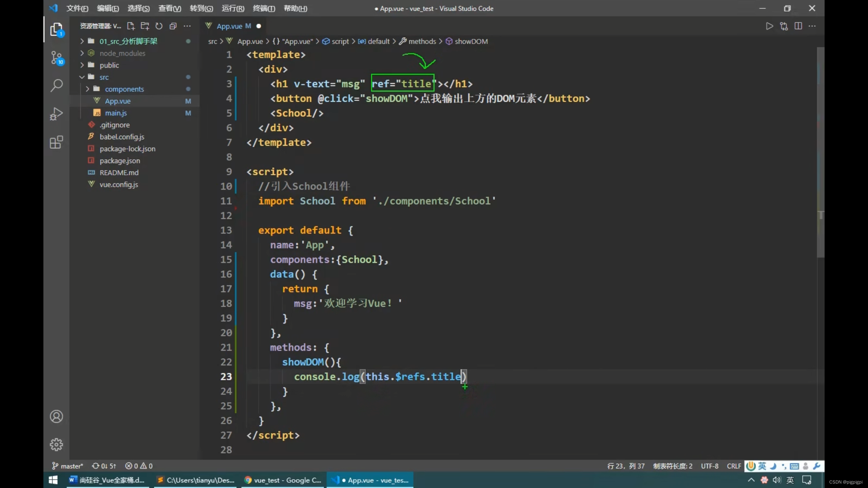Show hidden tray icons arrow
This screenshot has width=868, height=488.
tap(751, 480)
